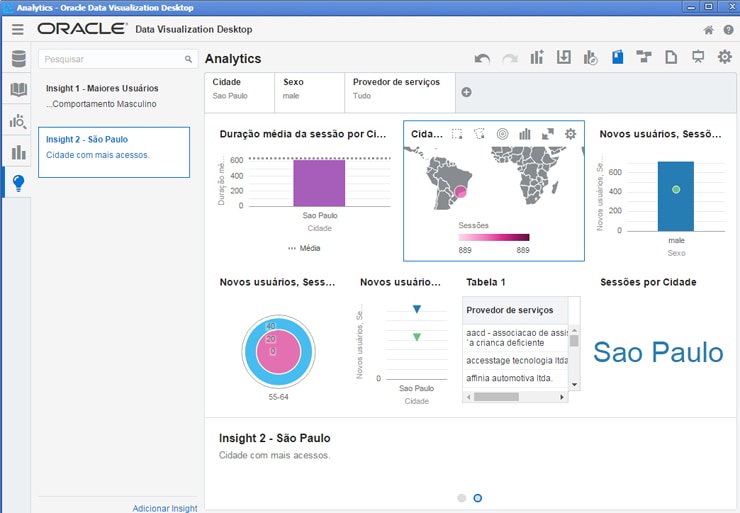Click the Média legend entry
The width and height of the screenshot is (740, 513).
tap(304, 248)
